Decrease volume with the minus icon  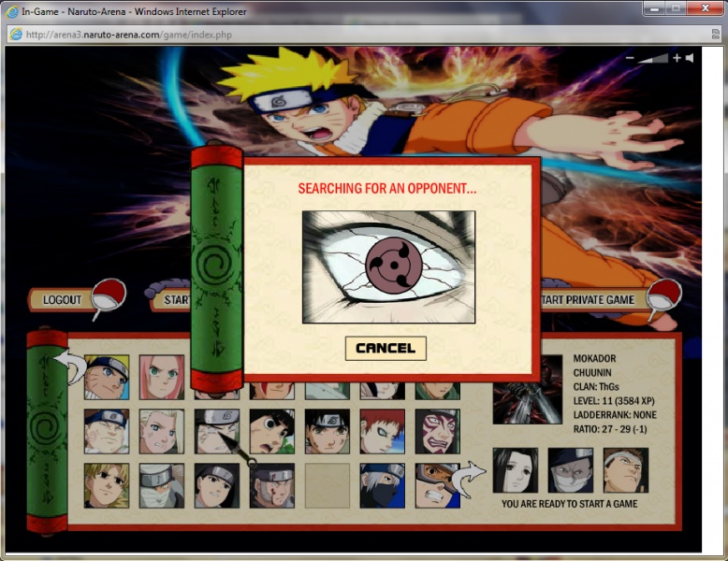(x=630, y=59)
